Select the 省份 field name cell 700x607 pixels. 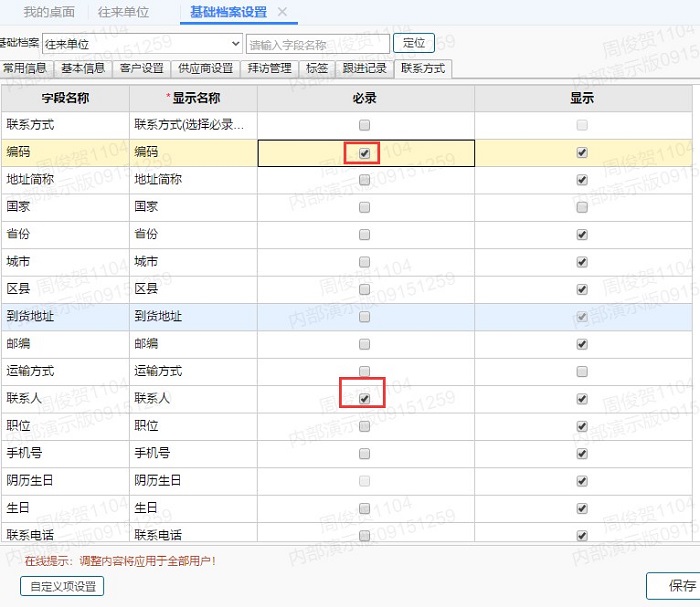point(65,234)
